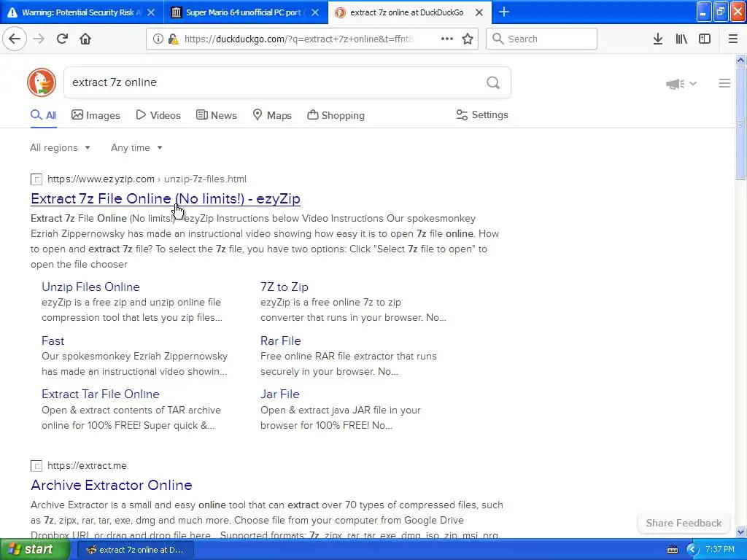
Task: Open a new browser tab
Action: click(x=504, y=12)
